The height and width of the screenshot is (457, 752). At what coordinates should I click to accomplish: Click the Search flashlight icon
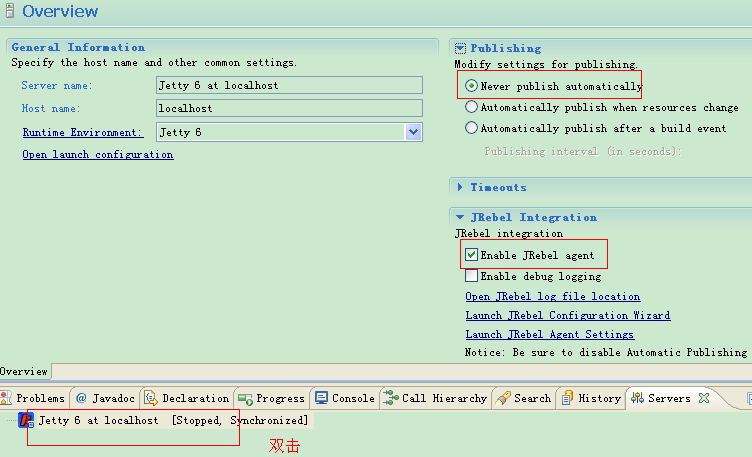coord(503,398)
